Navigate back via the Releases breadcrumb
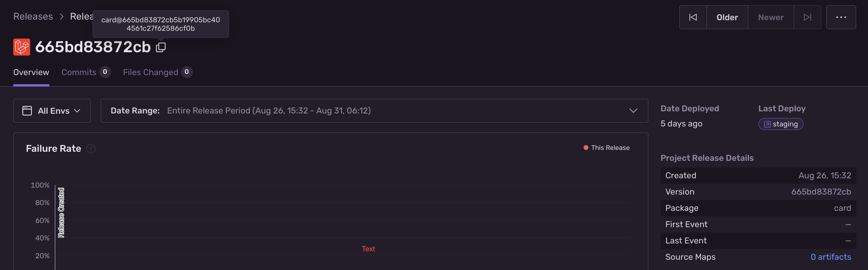Screen dimensions: 868x270 (33, 16)
